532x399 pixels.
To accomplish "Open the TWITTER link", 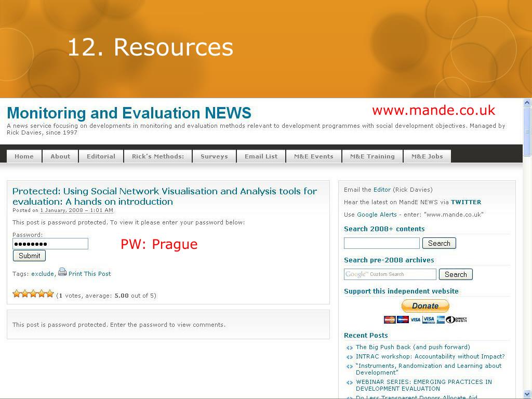I will click(466, 202).
